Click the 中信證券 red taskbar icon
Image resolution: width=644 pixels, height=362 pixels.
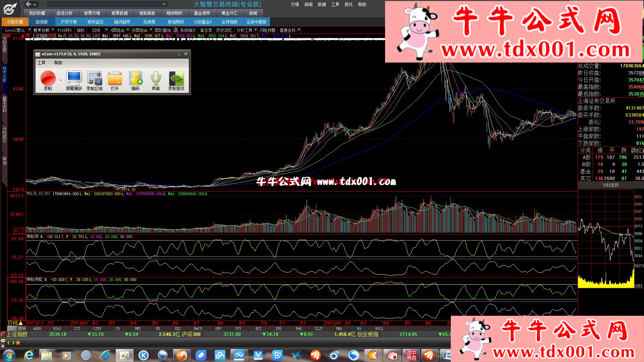click(x=411, y=355)
